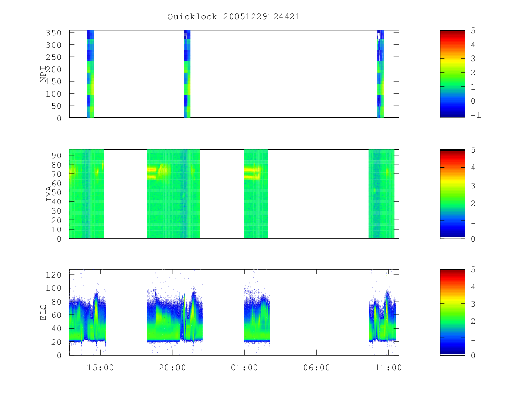This screenshot has width=532, height=399.
Task: Click the 06:00 time axis label
Action: (317, 368)
